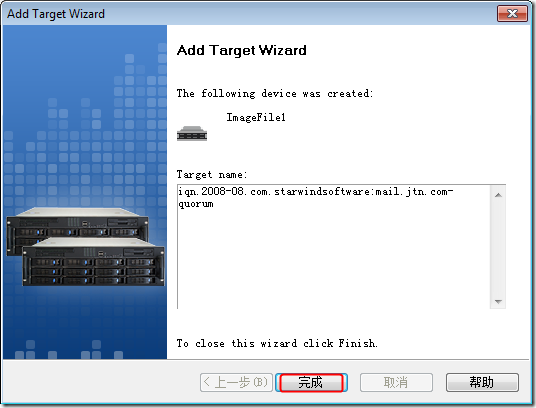Click the iqn.2008-08.com.starwindsoftware target name line
Viewport: 536px width, 408px height.
pyautogui.click(x=316, y=191)
